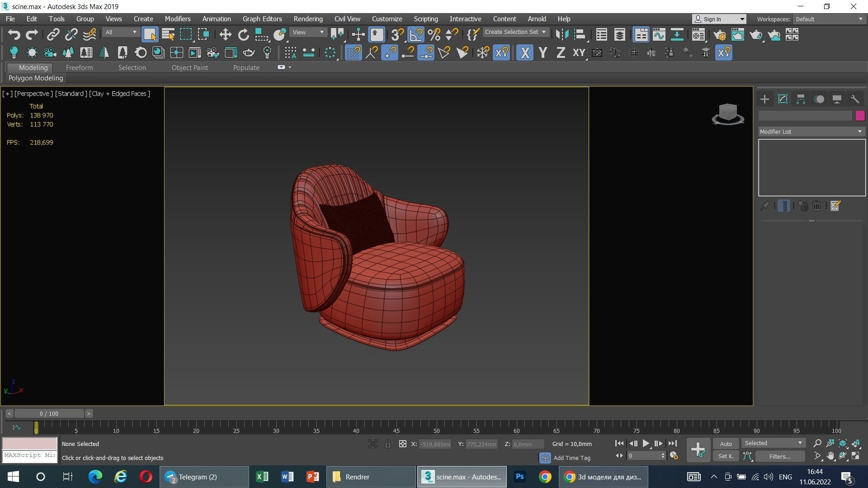Open the Create command panel tab
Viewport: 868px width, 488px height.
764,99
